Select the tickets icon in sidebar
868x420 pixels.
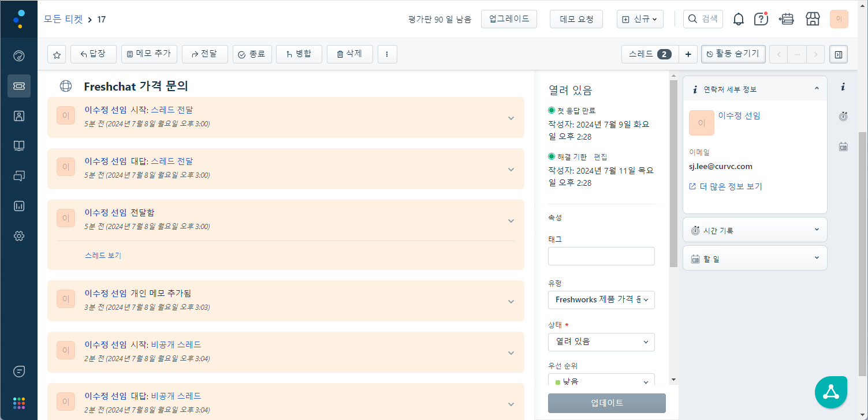[19, 86]
